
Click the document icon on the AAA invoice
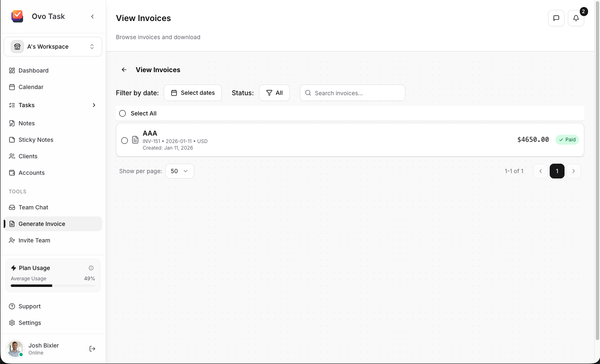[135, 140]
